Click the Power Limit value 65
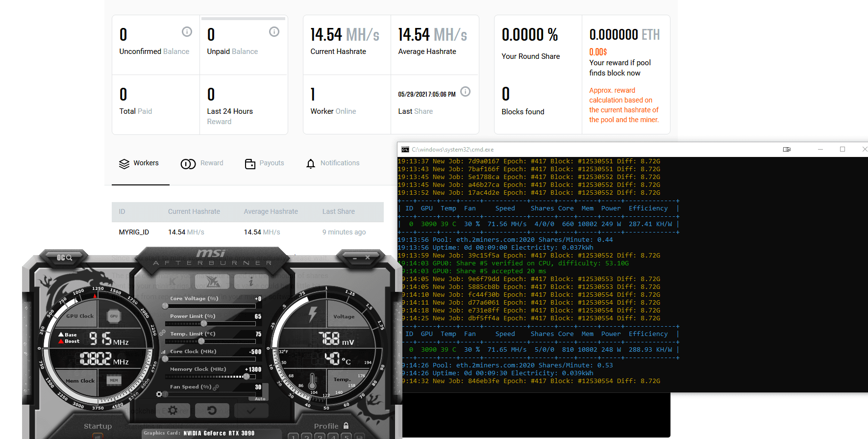 pyautogui.click(x=258, y=316)
